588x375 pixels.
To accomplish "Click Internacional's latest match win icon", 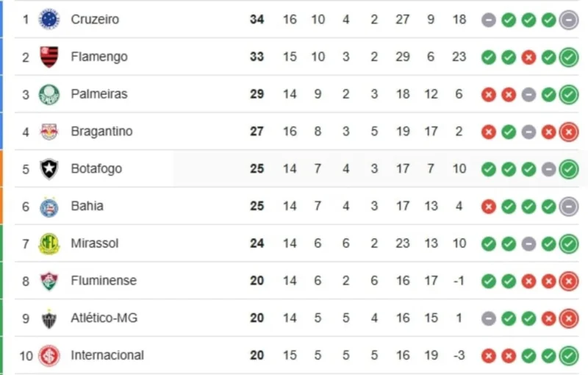I will (x=568, y=356).
